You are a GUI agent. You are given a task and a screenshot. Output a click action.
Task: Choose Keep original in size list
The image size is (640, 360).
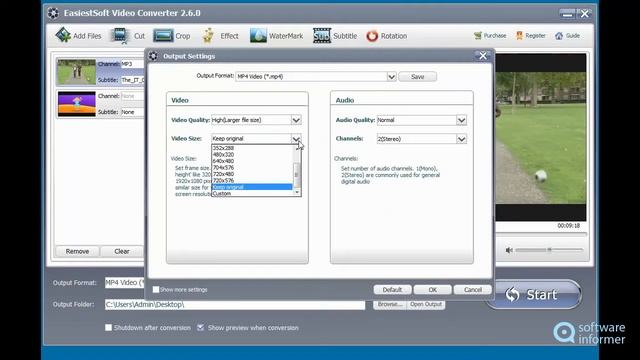click(252, 187)
